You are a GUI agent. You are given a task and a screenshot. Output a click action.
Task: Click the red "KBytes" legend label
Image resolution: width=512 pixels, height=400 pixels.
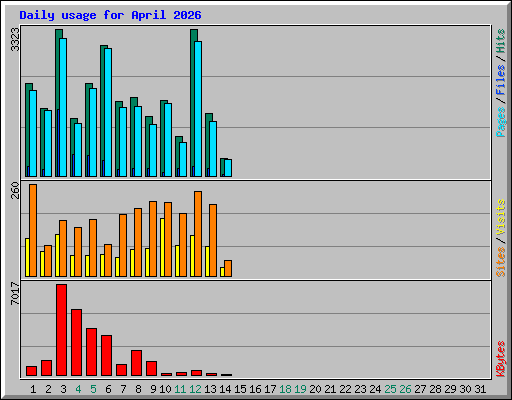(500, 359)
